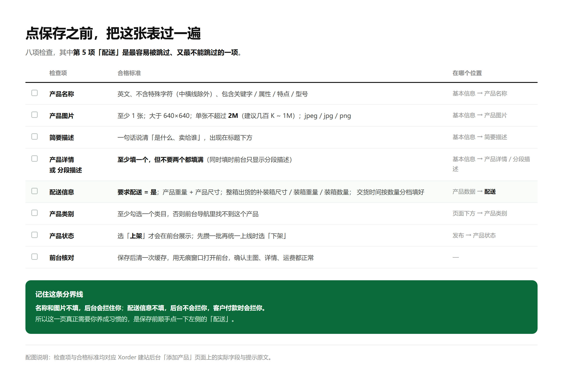Click the bold text 要求配送 = 是
The image size is (563, 392).
click(x=137, y=192)
